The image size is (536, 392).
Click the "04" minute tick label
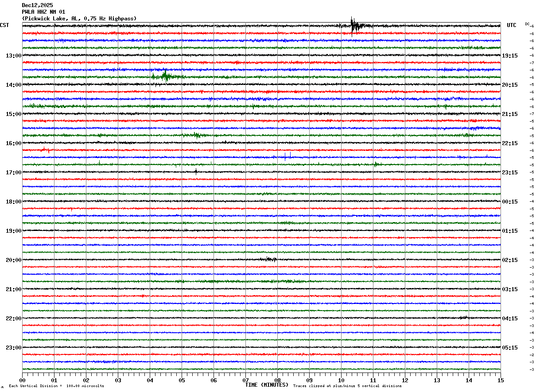coord(150,380)
